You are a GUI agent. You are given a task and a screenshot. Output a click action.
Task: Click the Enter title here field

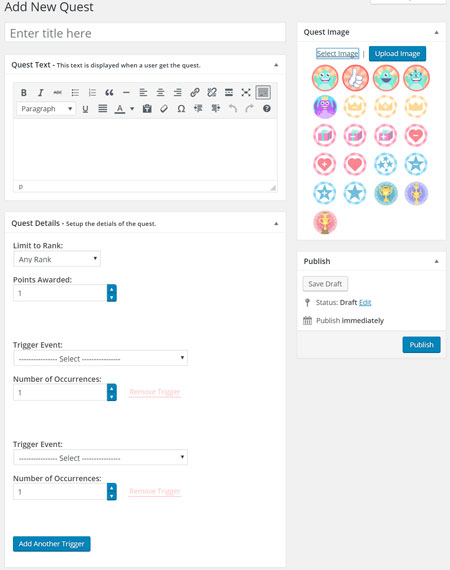[x=145, y=33]
